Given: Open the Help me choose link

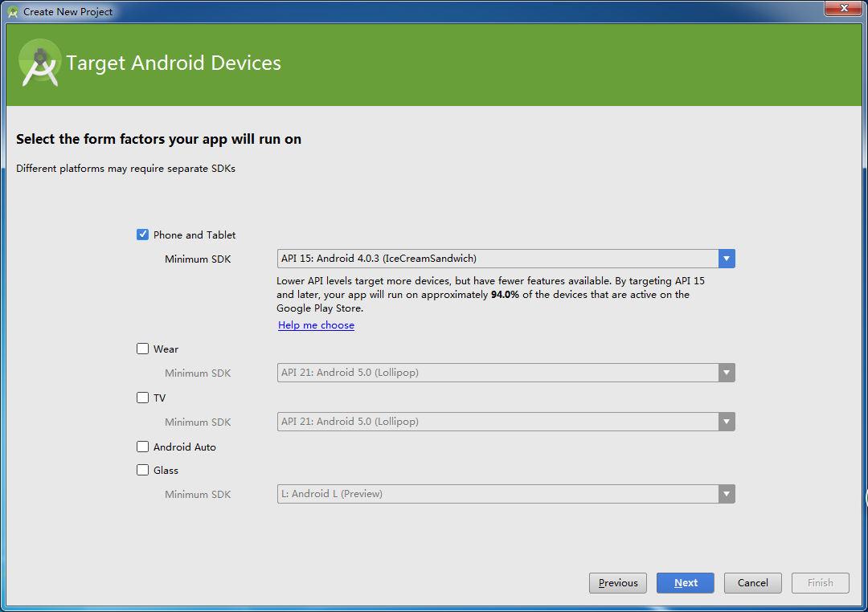Looking at the screenshot, I should point(316,325).
